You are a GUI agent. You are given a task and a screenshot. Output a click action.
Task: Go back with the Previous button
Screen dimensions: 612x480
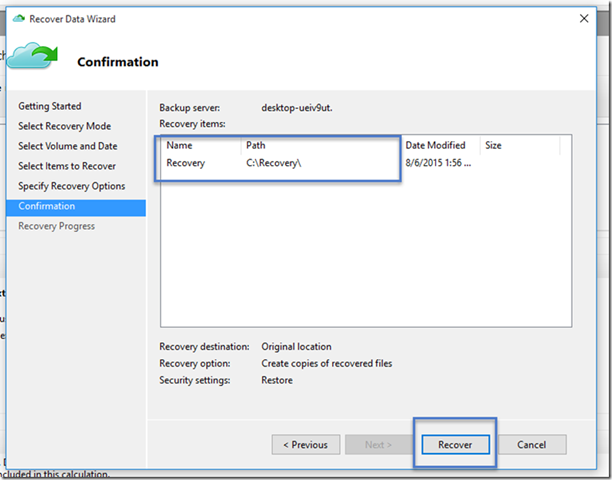click(x=306, y=444)
